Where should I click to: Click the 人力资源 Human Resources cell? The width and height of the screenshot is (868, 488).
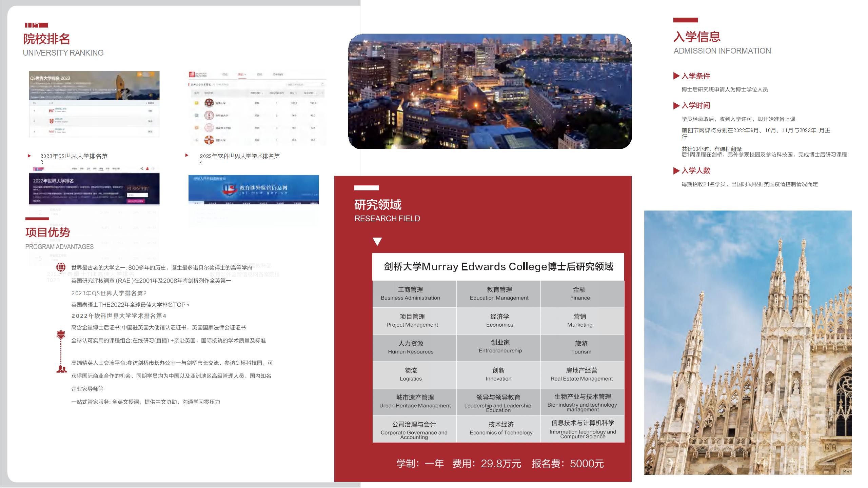[414, 348]
